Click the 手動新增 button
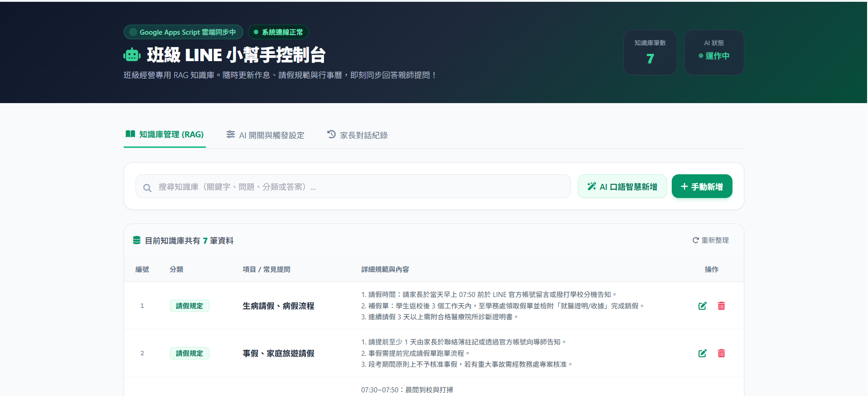Image resolution: width=868 pixels, height=396 pixels. [x=702, y=186]
